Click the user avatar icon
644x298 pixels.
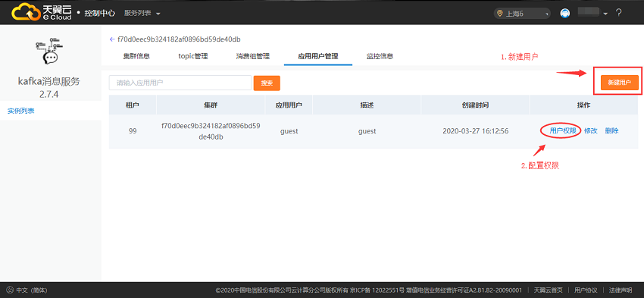pyautogui.click(x=565, y=13)
